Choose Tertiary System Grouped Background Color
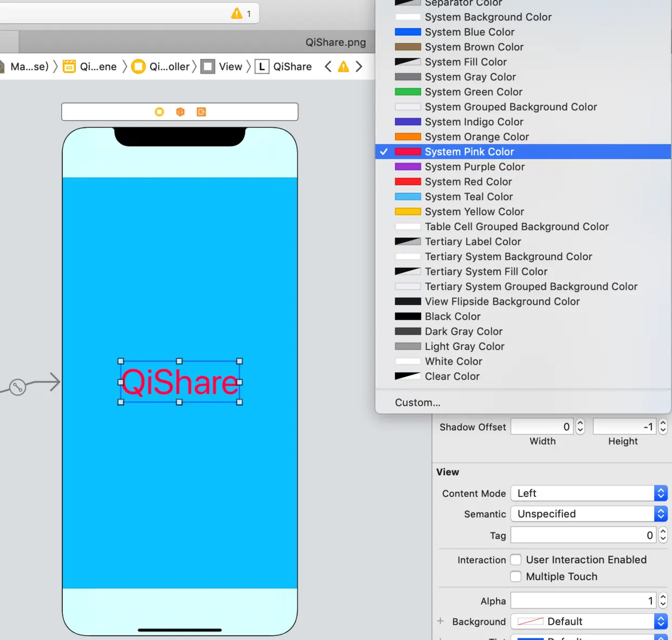672x640 pixels. pyautogui.click(x=524, y=287)
